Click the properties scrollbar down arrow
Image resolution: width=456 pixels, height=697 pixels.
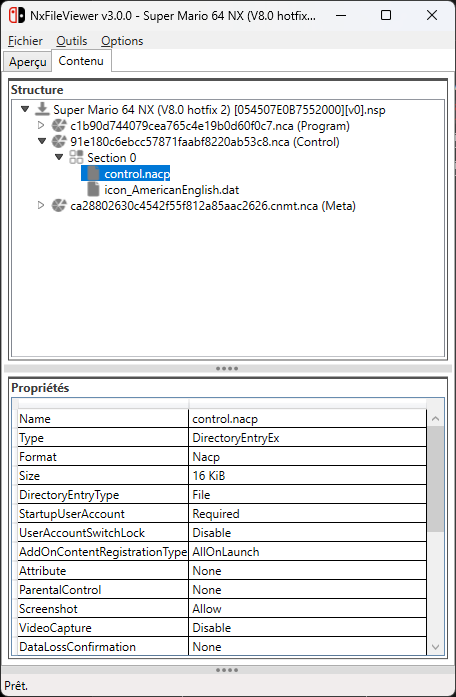click(x=435, y=647)
